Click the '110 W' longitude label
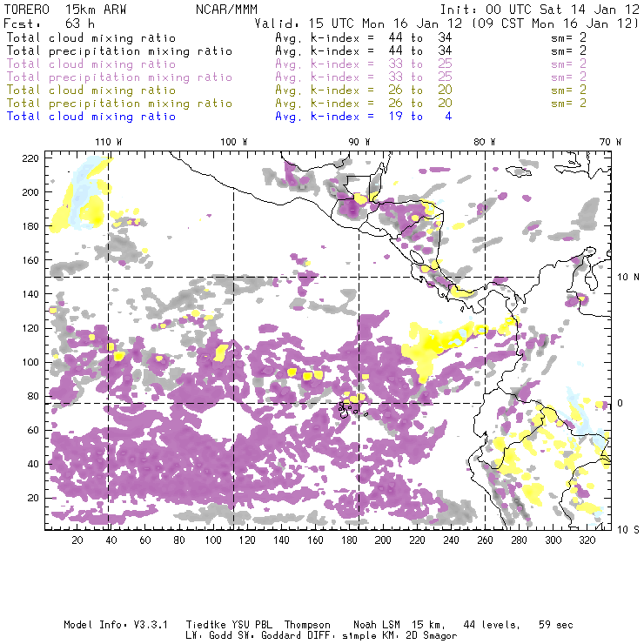 point(109,142)
